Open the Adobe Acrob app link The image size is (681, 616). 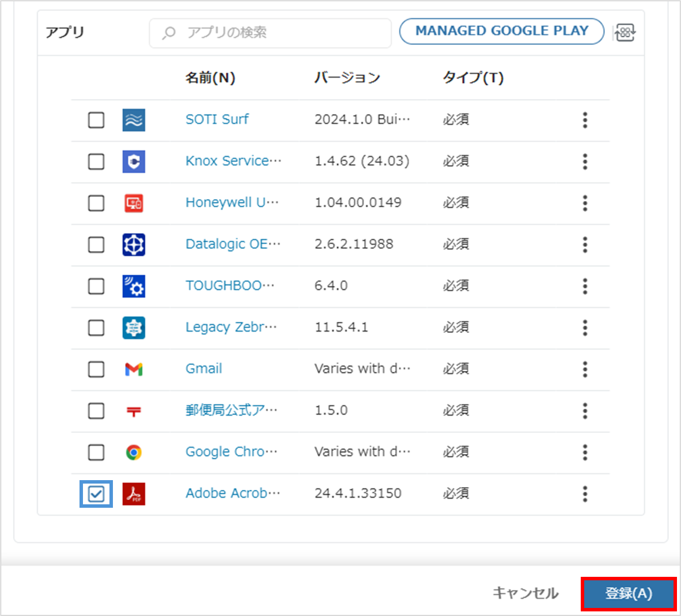[233, 493]
